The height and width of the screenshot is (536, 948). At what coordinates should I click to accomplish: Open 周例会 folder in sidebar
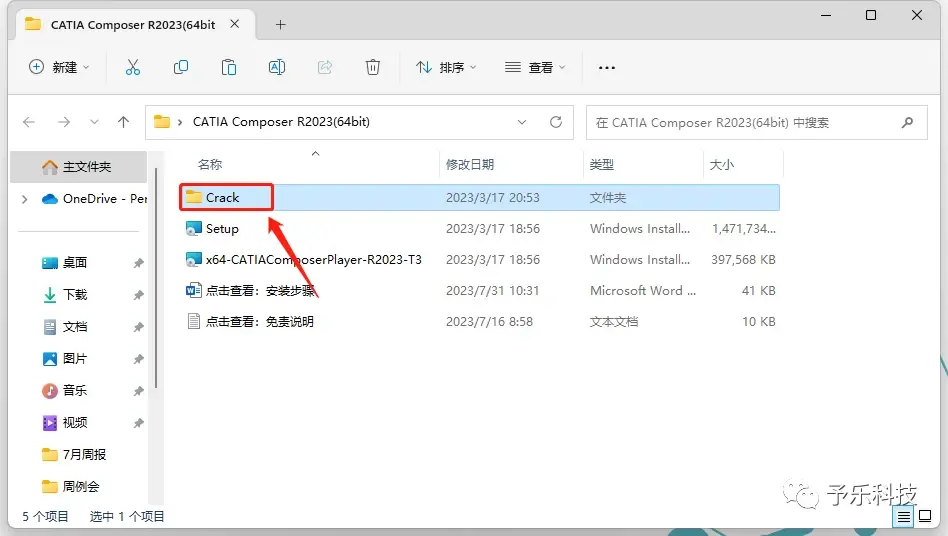click(71, 486)
